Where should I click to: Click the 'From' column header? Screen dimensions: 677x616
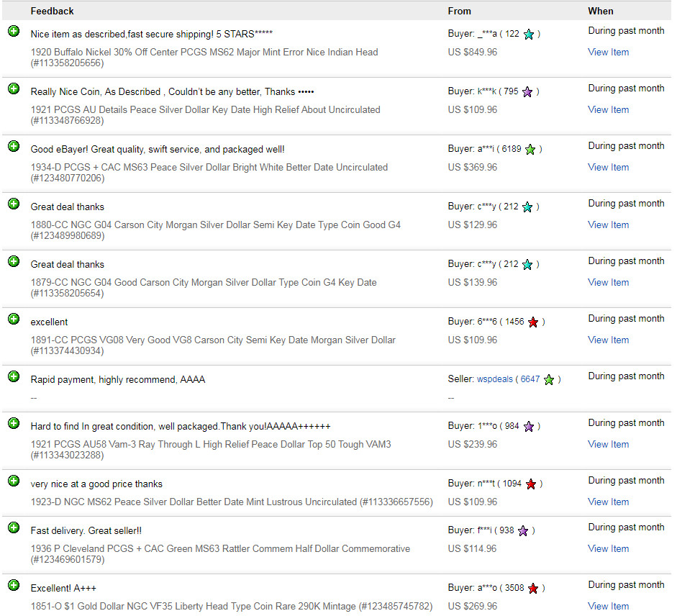[x=460, y=11]
